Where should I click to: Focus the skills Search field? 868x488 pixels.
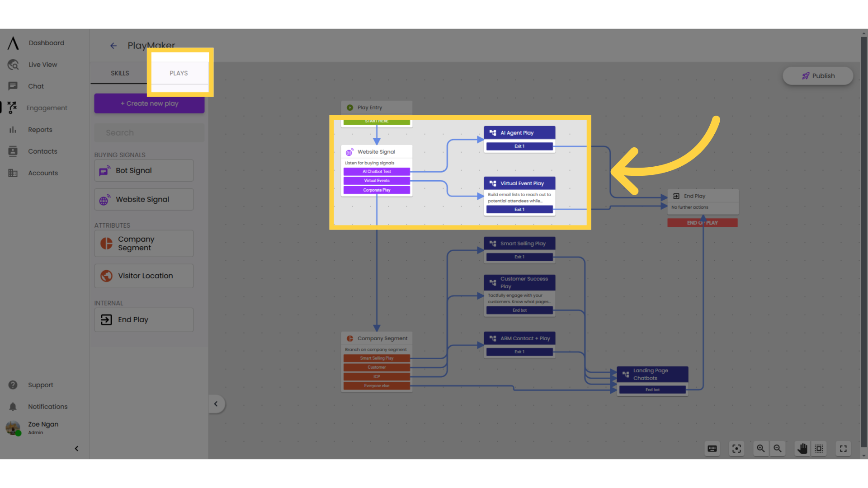[x=149, y=133]
